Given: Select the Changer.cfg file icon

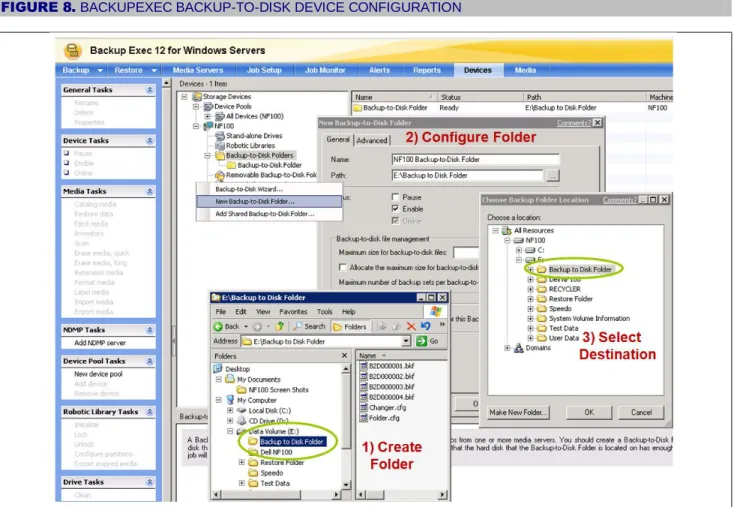Looking at the screenshot, I should click(363, 408).
